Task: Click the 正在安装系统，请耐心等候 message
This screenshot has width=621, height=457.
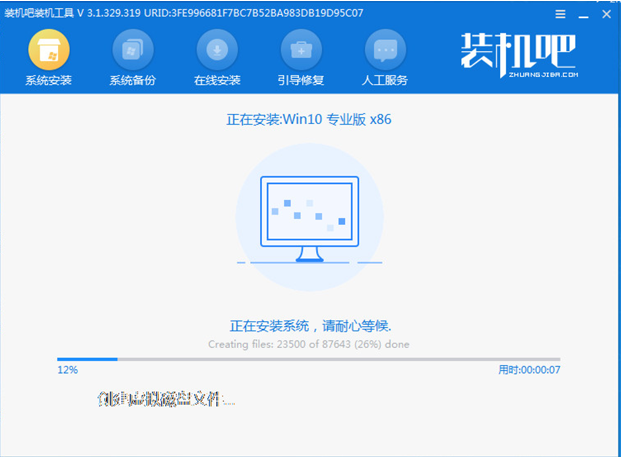Action: tap(308, 326)
